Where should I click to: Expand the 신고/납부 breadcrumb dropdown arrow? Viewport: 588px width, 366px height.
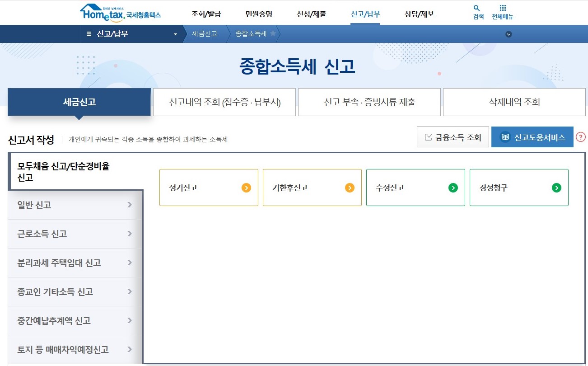(175, 34)
